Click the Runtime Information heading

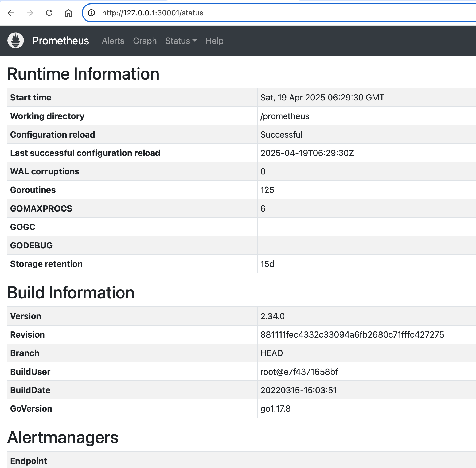(x=83, y=74)
